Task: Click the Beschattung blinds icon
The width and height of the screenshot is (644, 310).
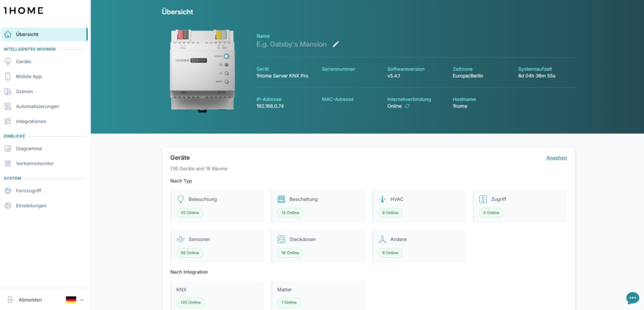Action: 281,199
